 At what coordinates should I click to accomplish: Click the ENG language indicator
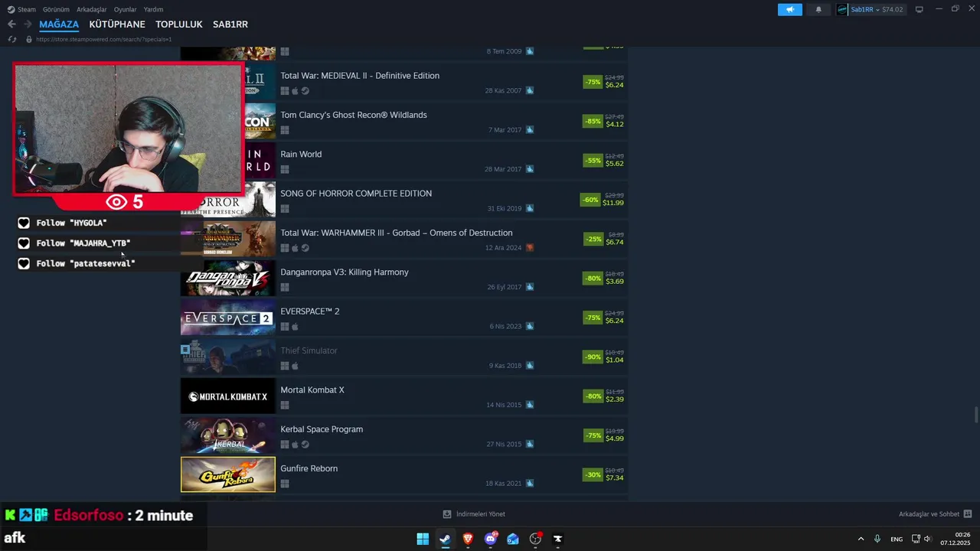pos(897,539)
